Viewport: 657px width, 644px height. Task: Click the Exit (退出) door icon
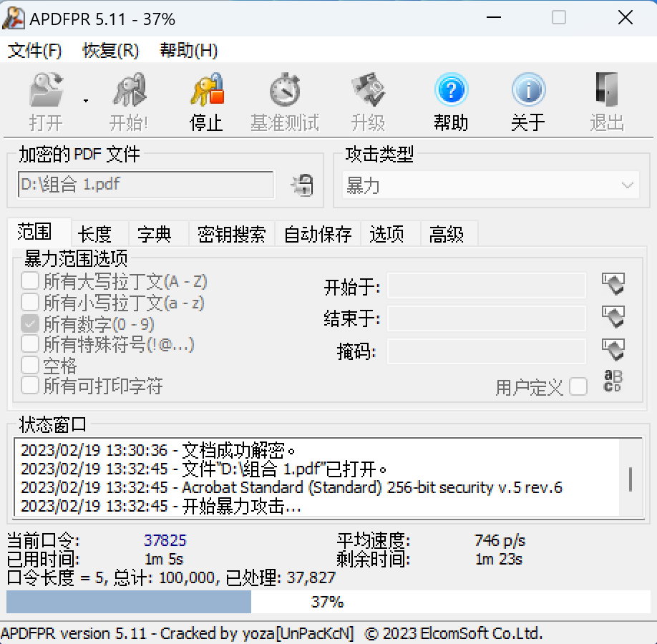click(x=607, y=89)
